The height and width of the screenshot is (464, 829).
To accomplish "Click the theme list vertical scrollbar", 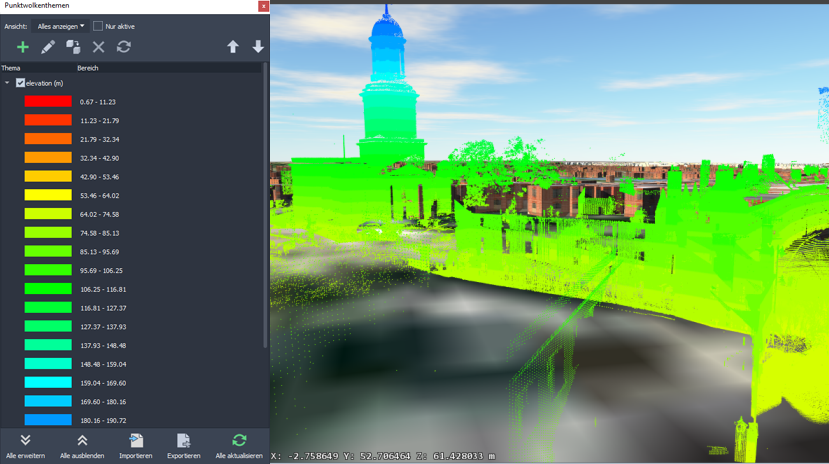I will coord(265,206).
